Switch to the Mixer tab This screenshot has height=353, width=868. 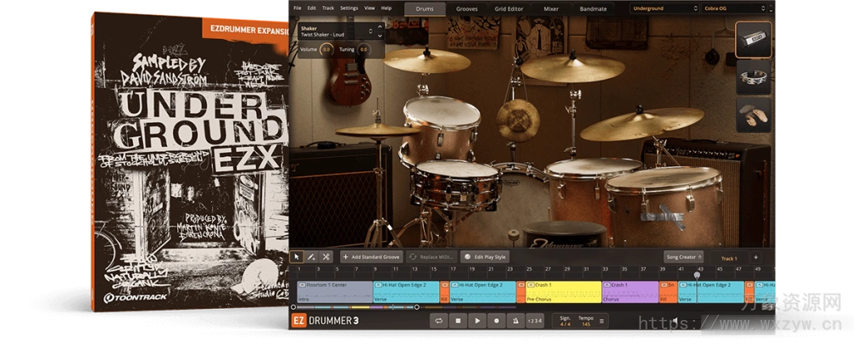[x=551, y=8]
